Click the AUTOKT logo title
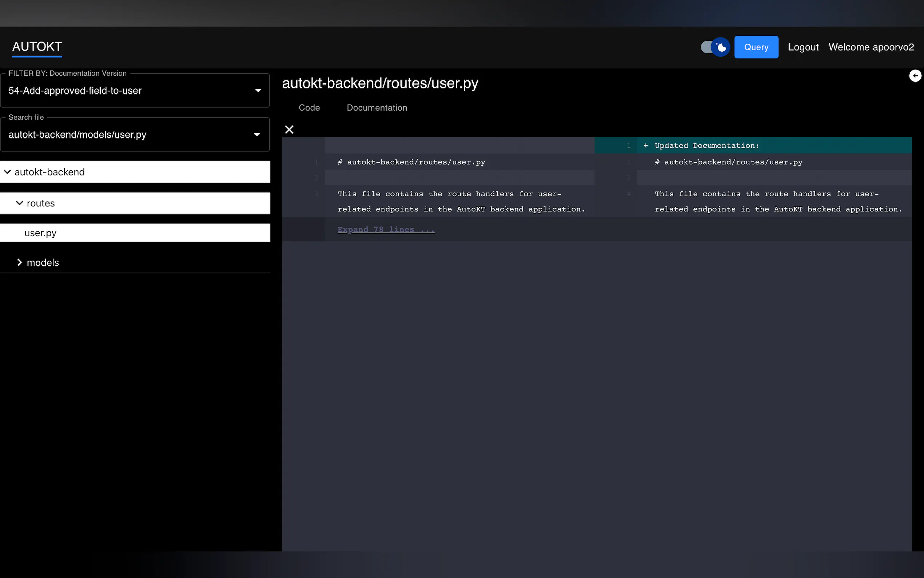 pyautogui.click(x=37, y=47)
